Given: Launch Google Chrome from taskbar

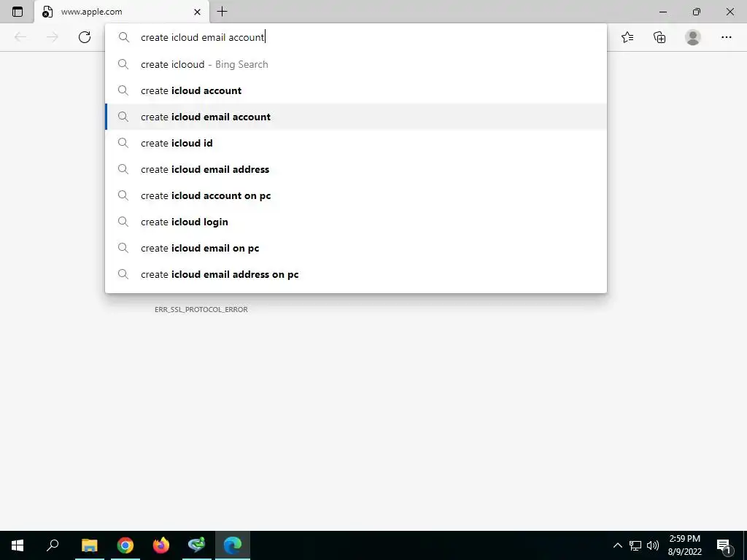Looking at the screenshot, I should pyautogui.click(x=125, y=545).
